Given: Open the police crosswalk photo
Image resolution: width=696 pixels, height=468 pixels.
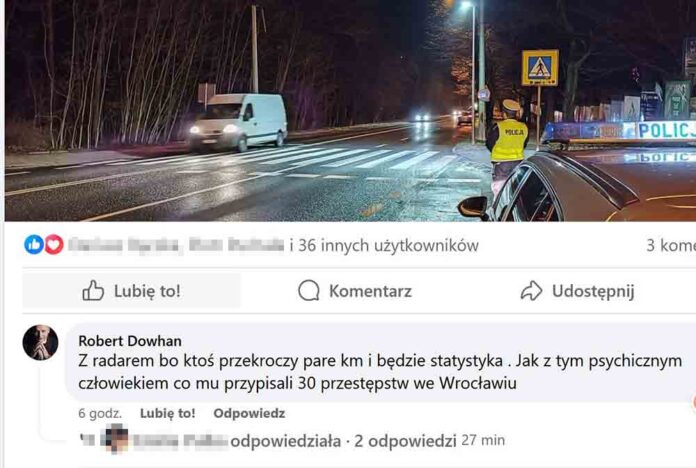Looking at the screenshot, I should (350, 110).
